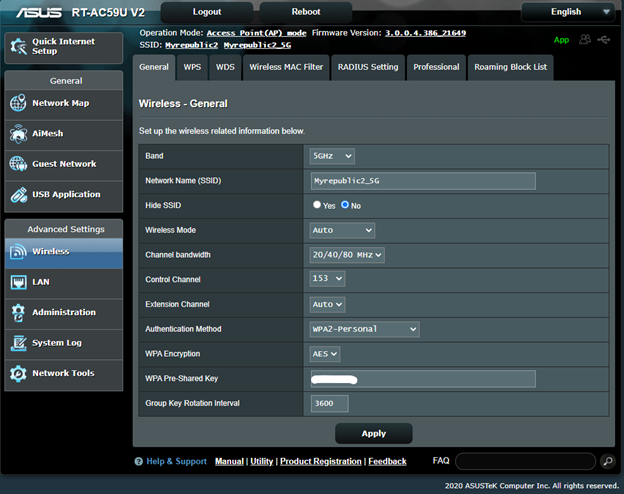Image resolution: width=624 pixels, height=494 pixels.
Task: Click the Network Map globe icon
Action: (x=18, y=103)
